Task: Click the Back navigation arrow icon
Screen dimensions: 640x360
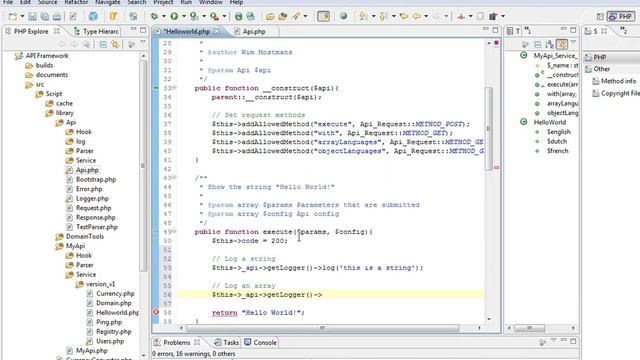Action: coord(416,16)
